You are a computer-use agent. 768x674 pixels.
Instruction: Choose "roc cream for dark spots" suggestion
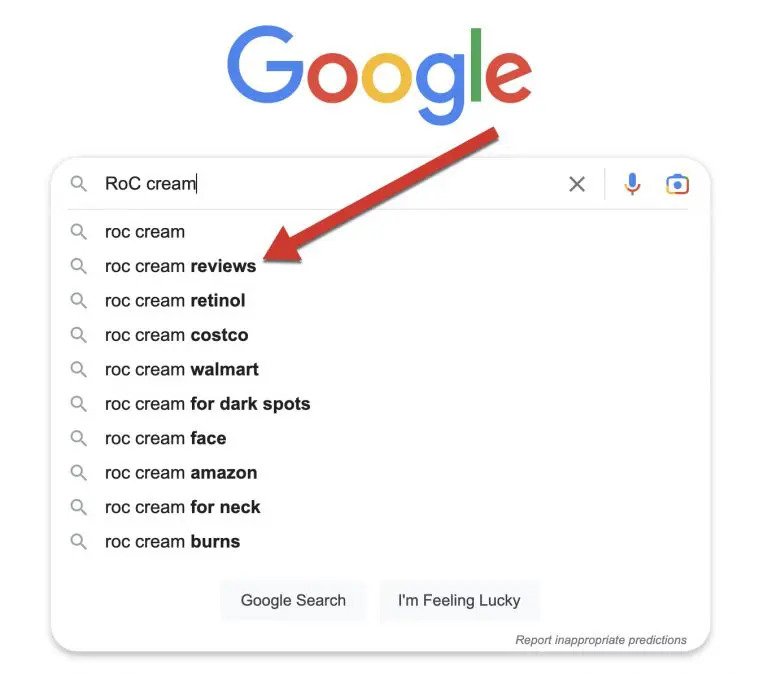pos(207,404)
